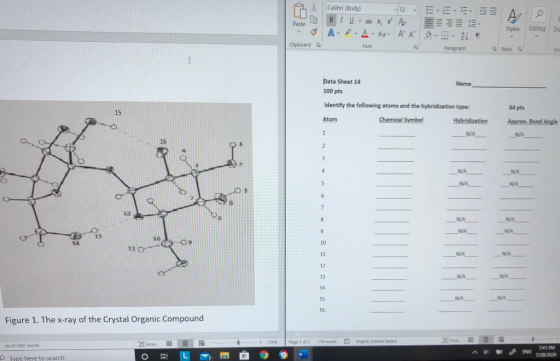Click the Clear All Formatting icon

pyautogui.click(x=402, y=21)
